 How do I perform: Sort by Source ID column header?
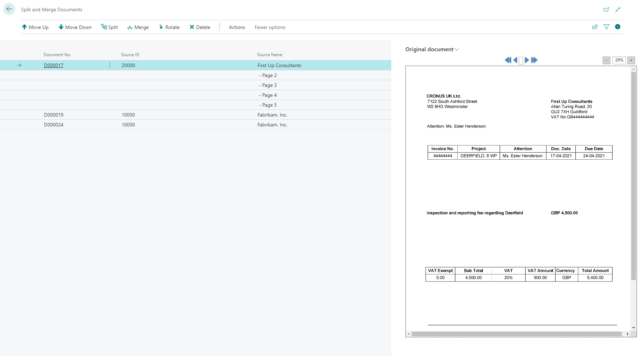click(x=130, y=55)
